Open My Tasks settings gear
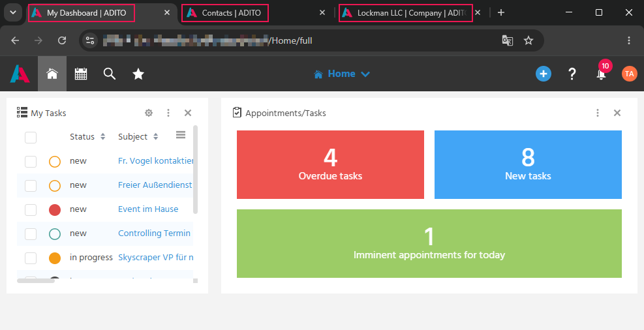 click(149, 113)
